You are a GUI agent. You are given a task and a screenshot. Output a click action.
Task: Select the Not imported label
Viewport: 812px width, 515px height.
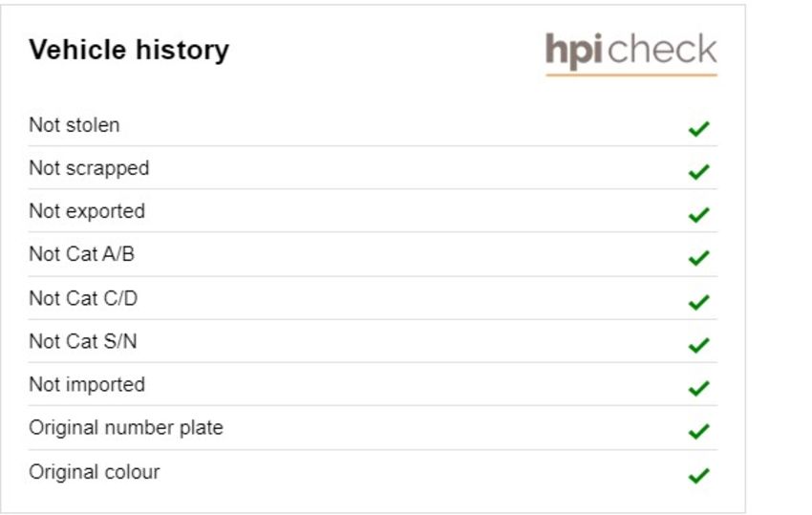(87, 385)
